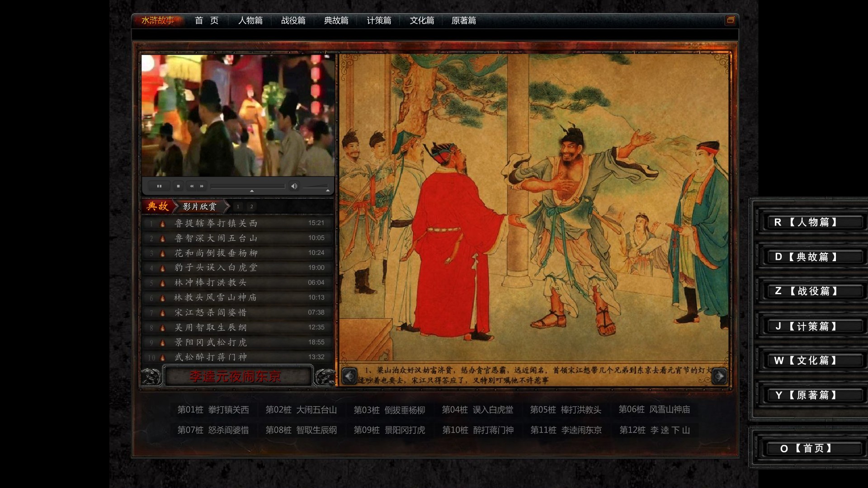
Task: Click flame icon beside 林教头风雪山神庙
Action: coord(163,298)
